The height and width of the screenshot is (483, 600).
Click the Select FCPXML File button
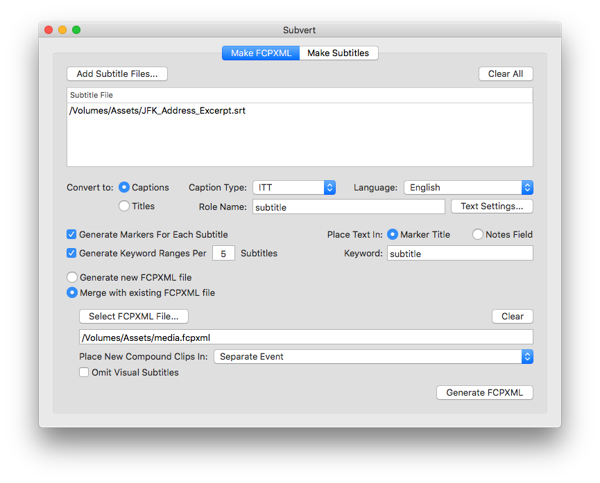click(x=134, y=316)
